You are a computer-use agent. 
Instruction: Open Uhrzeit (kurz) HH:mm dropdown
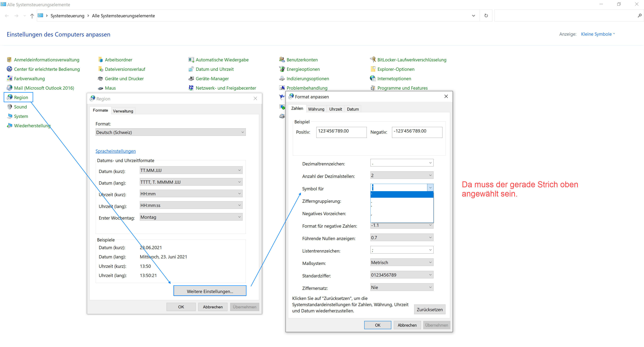tap(191, 194)
